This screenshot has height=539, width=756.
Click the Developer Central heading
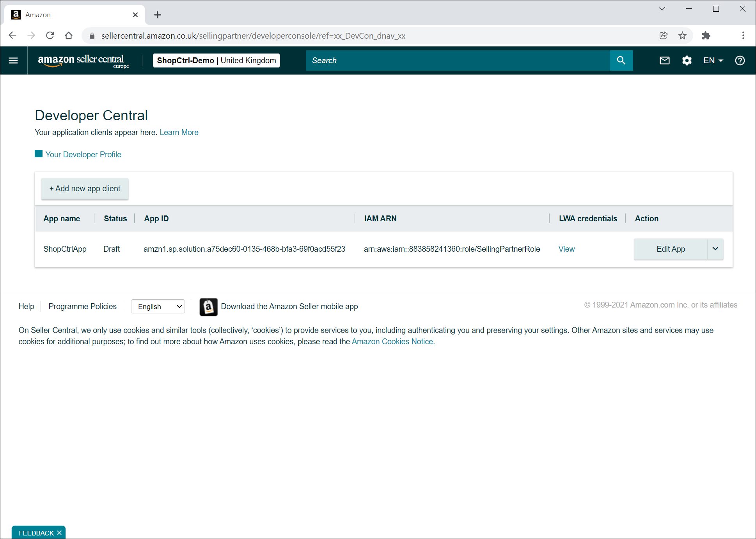click(x=91, y=116)
